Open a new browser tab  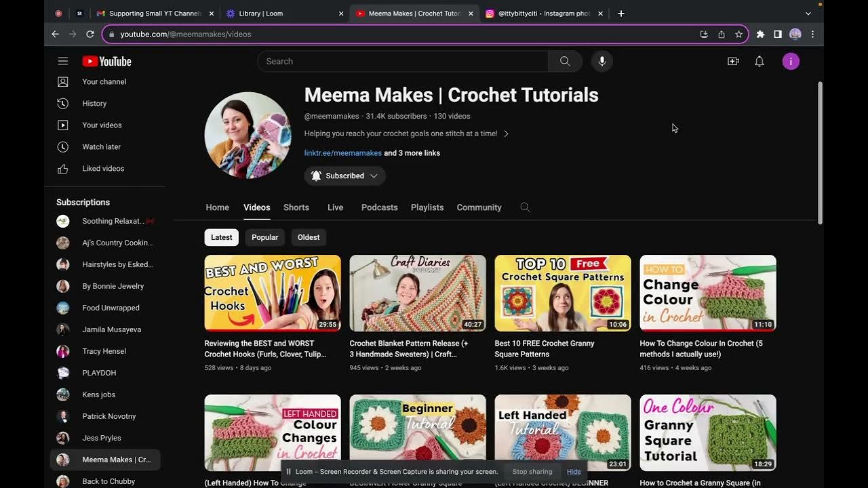(620, 14)
